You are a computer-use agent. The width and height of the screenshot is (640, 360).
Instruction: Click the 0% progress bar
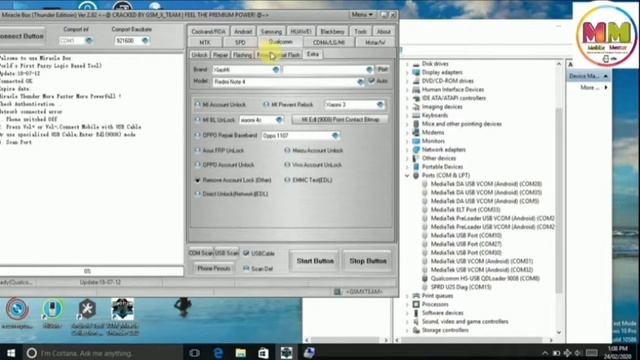point(91,271)
